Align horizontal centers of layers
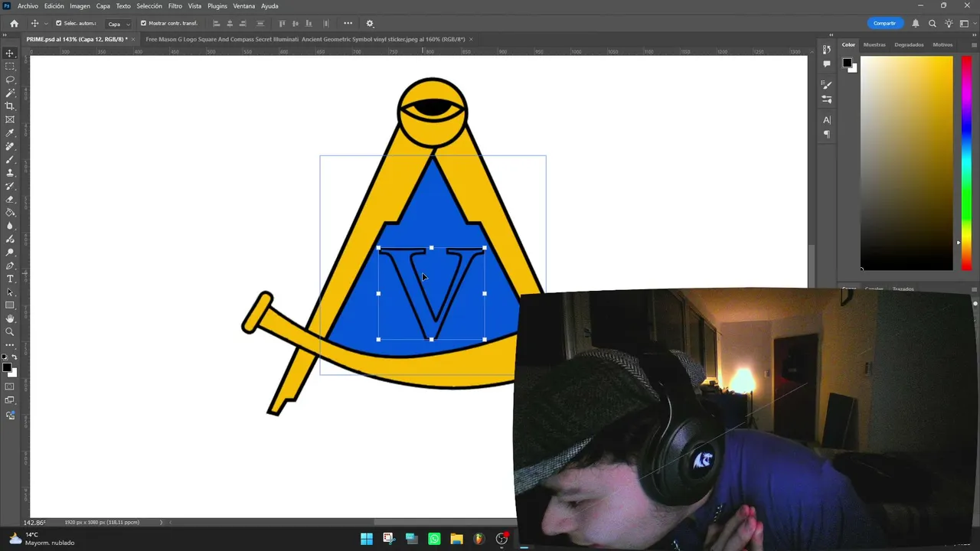 point(230,24)
